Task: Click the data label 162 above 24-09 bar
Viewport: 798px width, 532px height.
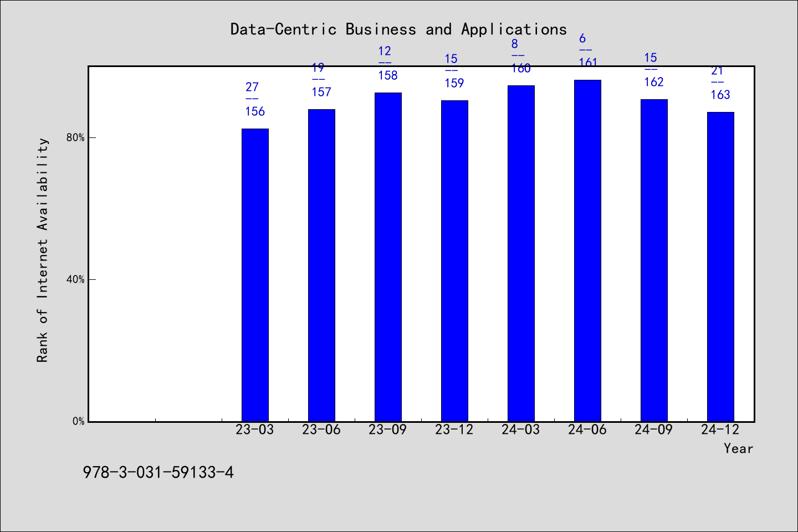Action: click(x=654, y=82)
